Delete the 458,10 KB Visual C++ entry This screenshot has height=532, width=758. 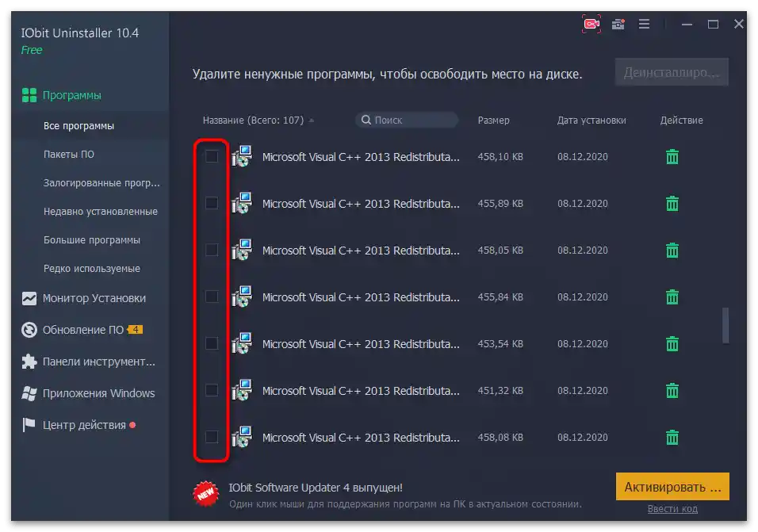pos(672,156)
